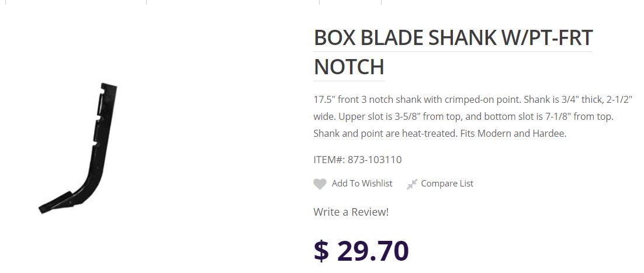644x273 pixels.
Task: Click the word NOTCH in the title
Action: [x=348, y=66]
